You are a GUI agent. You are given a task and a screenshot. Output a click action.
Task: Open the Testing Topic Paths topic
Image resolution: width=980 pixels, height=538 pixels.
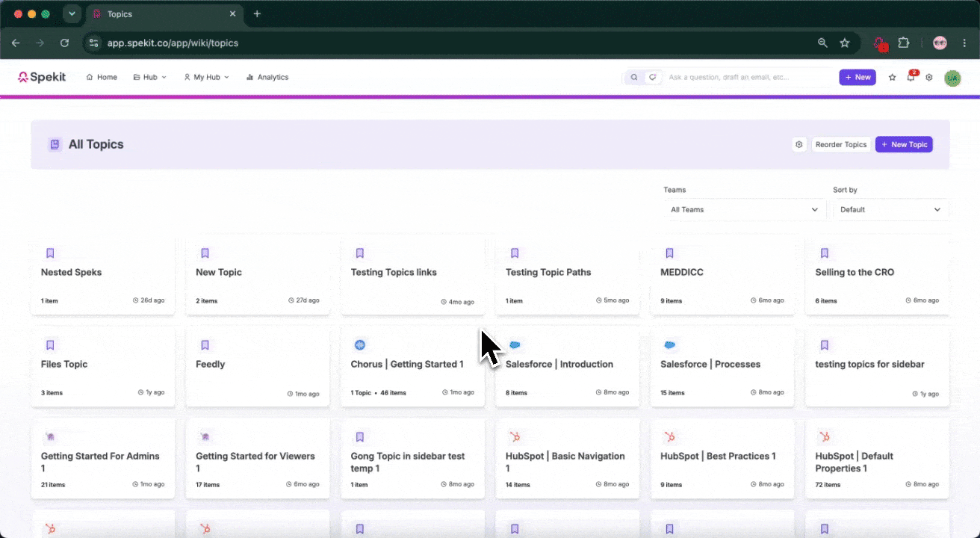click(x=568, y=276)
